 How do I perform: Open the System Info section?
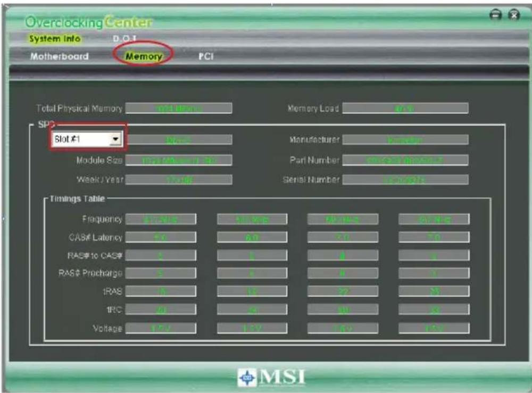click(x=54, y=39)
